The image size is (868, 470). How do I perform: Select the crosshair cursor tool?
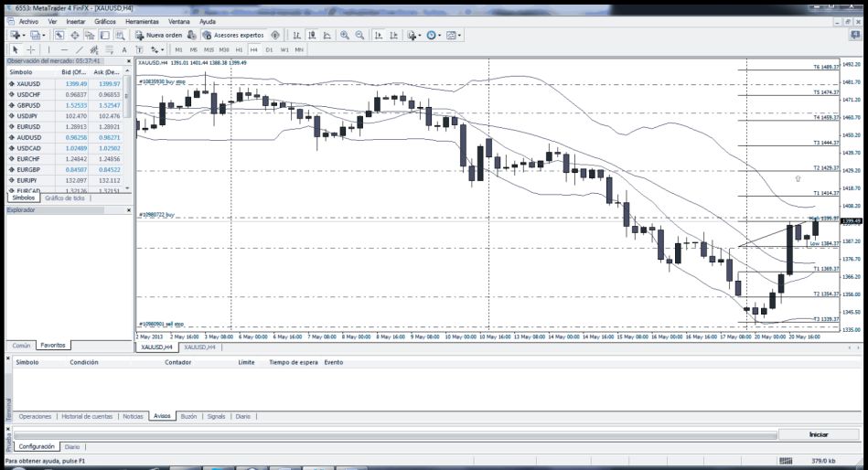[30, 49]
